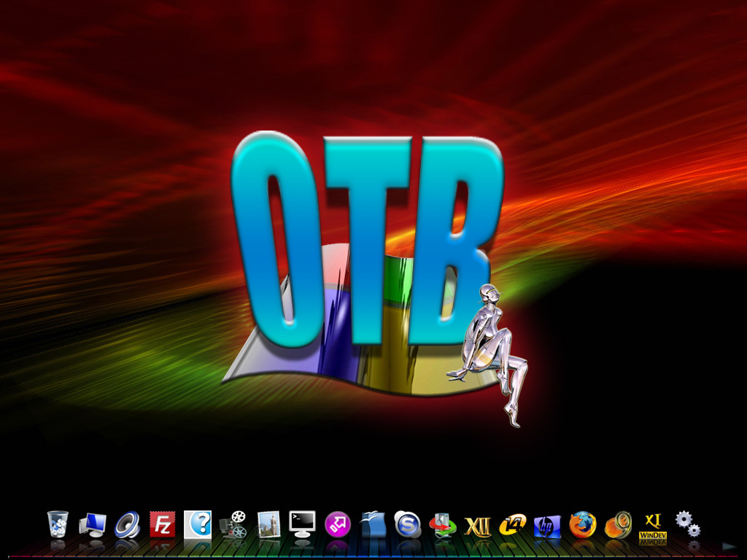Launch the red-green arrows converter icon
Viewport: 747px width, 560px height.
[x=443, y=525]
